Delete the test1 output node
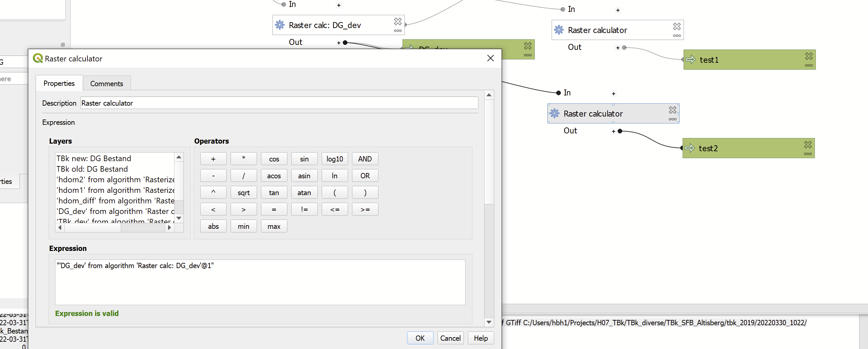 coord(809,56)
